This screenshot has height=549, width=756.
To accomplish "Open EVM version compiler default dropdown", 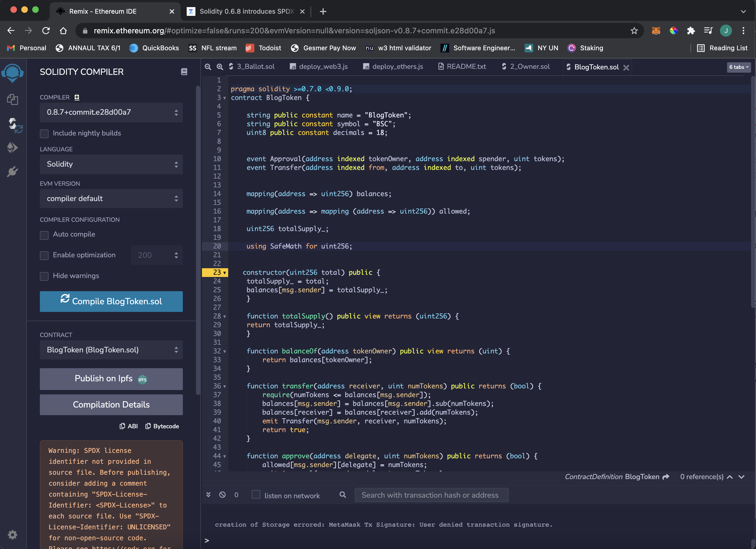I will pyautogui.click(x=111, y=199).
